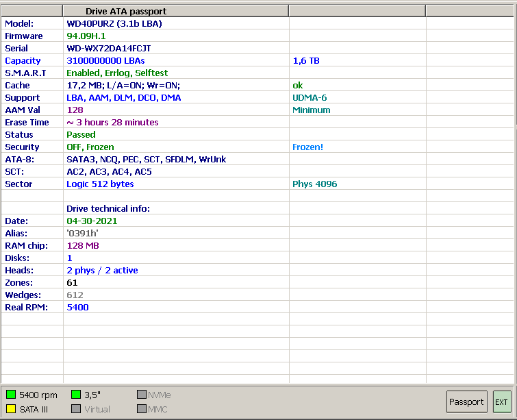Select the Model: row label

(x=19, y=24)
